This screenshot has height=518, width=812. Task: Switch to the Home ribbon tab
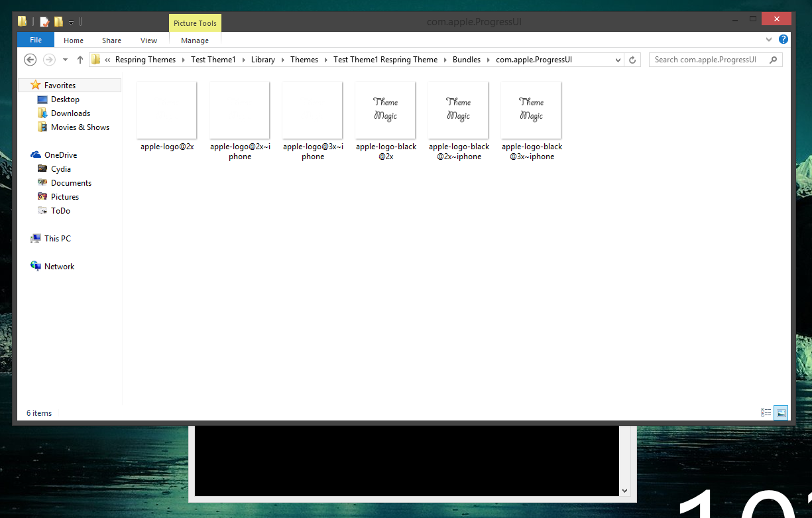[74, 40]
